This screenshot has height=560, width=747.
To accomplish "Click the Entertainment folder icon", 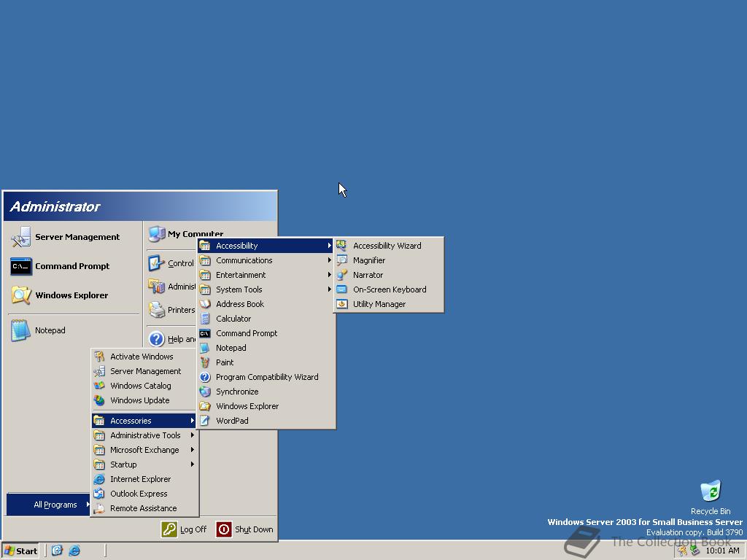I will (205, 275).
